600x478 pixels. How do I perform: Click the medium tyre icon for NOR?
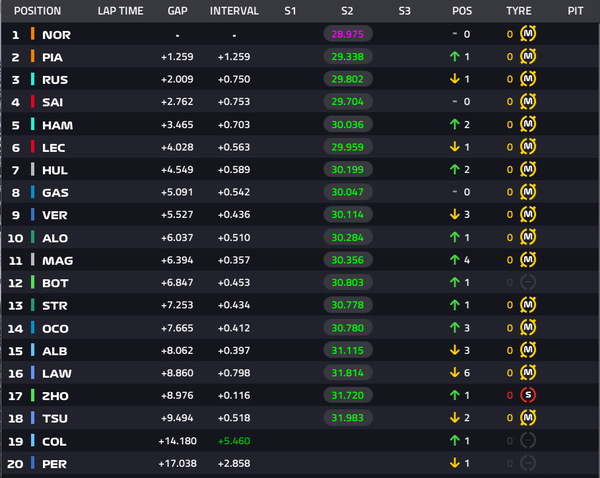[x=528, y=34]
